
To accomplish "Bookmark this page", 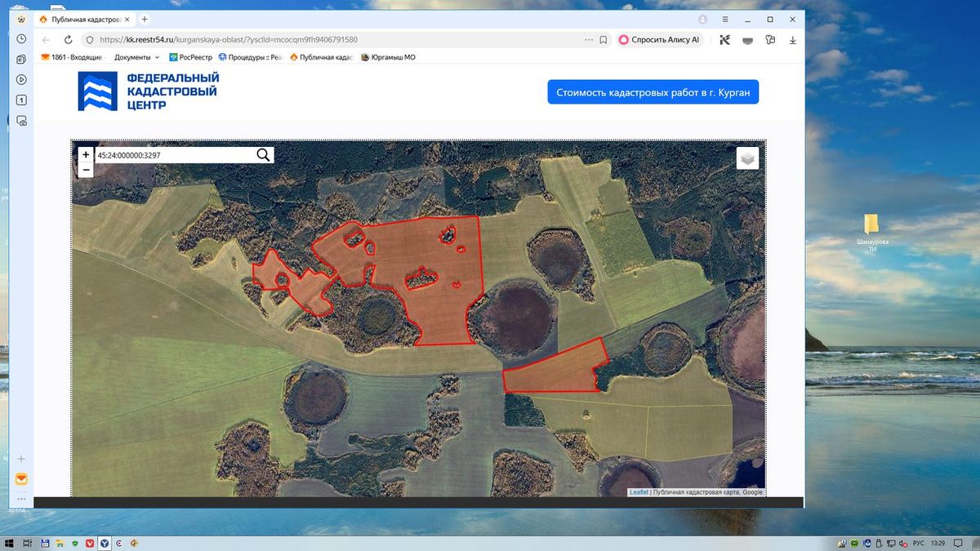I will pos(604,39).
